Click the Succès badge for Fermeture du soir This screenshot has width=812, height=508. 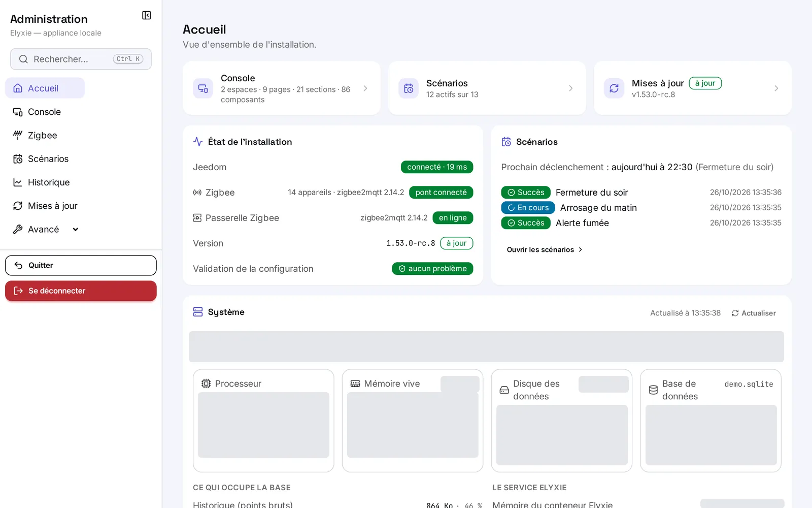point(526,193)
